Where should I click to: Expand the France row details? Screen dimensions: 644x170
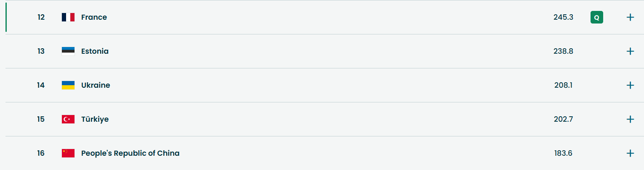(x=630, y=17)
